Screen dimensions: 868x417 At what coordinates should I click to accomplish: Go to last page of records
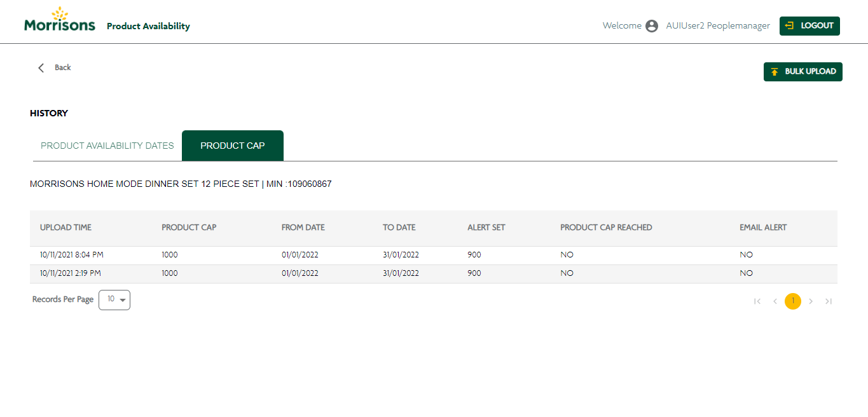point(829,301)
